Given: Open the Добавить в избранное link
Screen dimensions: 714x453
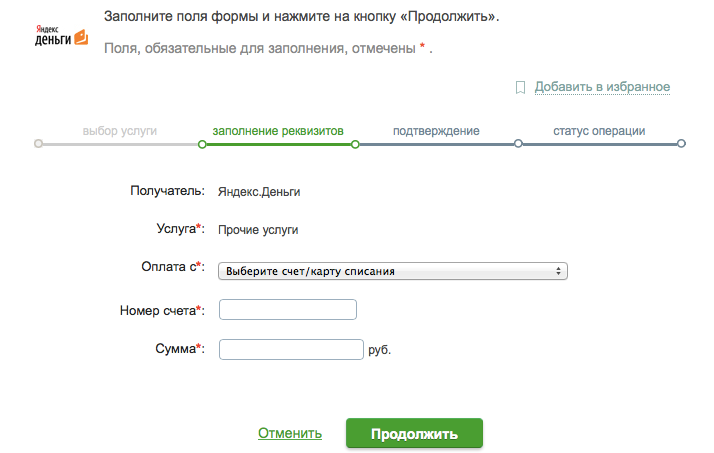Looking at the screenshot, I should tap(602, 87).
